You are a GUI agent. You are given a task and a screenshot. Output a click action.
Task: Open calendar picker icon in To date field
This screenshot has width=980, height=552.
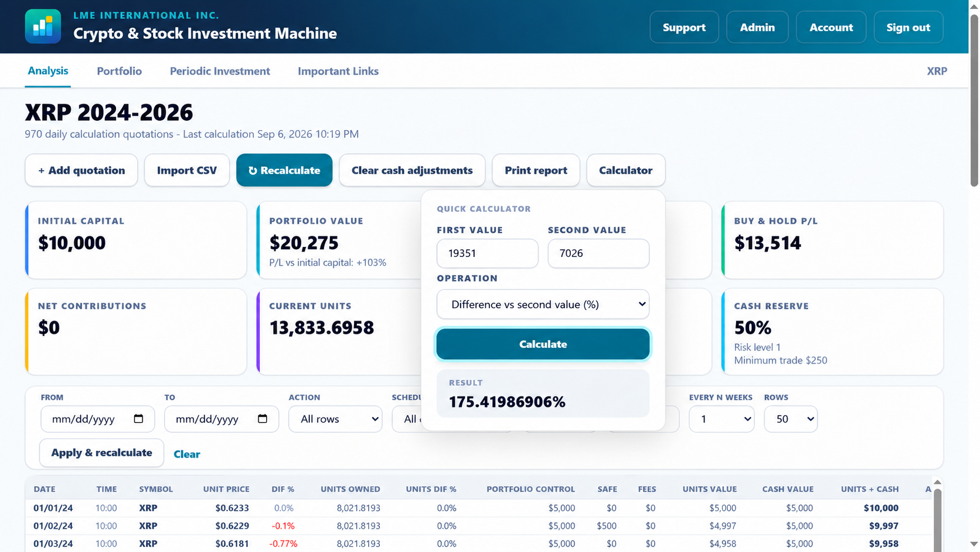point(263,419)
